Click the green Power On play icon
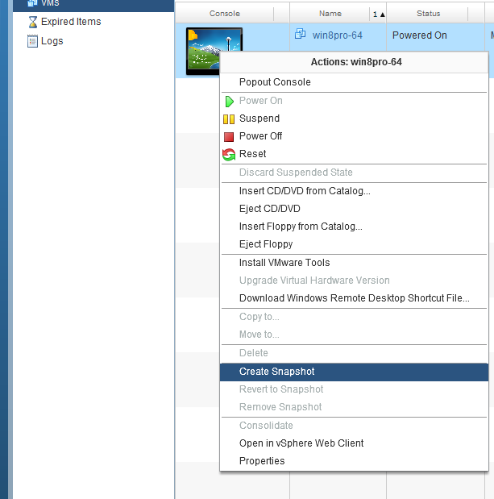494x499 pixels. point(229,101)
